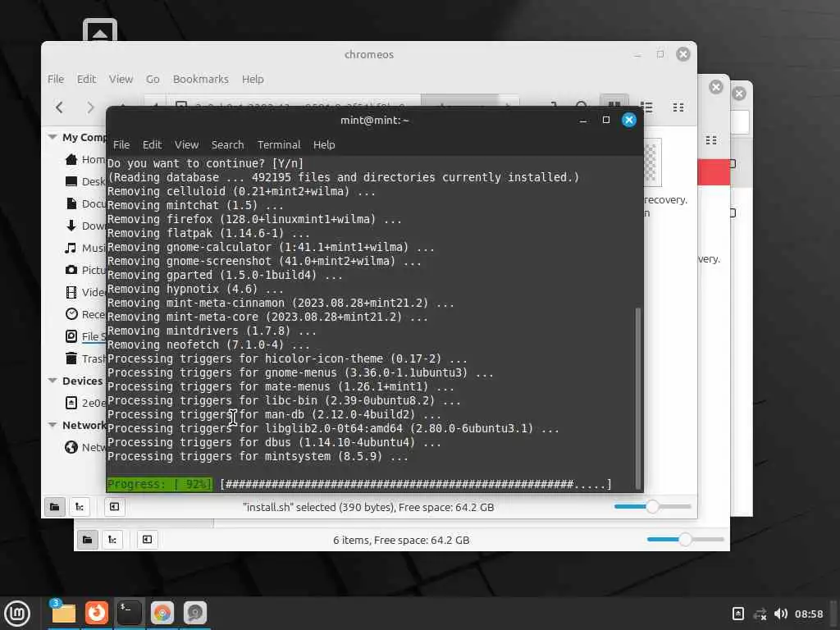Show tree view in the rear file window
The image size is (840, 630).
(x=112, y=540)
